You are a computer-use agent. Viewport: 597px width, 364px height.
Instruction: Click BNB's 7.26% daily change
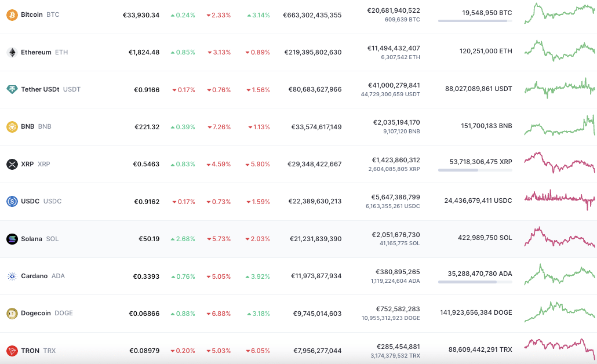pos(219,127)
